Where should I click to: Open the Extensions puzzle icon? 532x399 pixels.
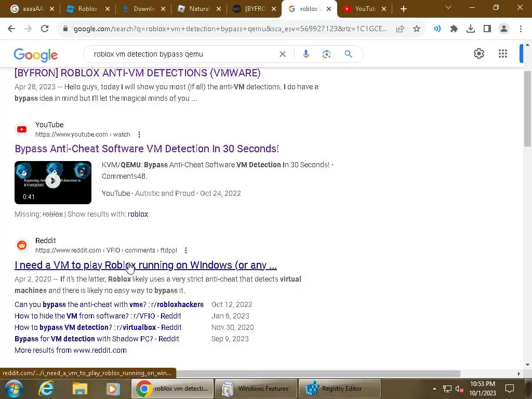[454, 29]
